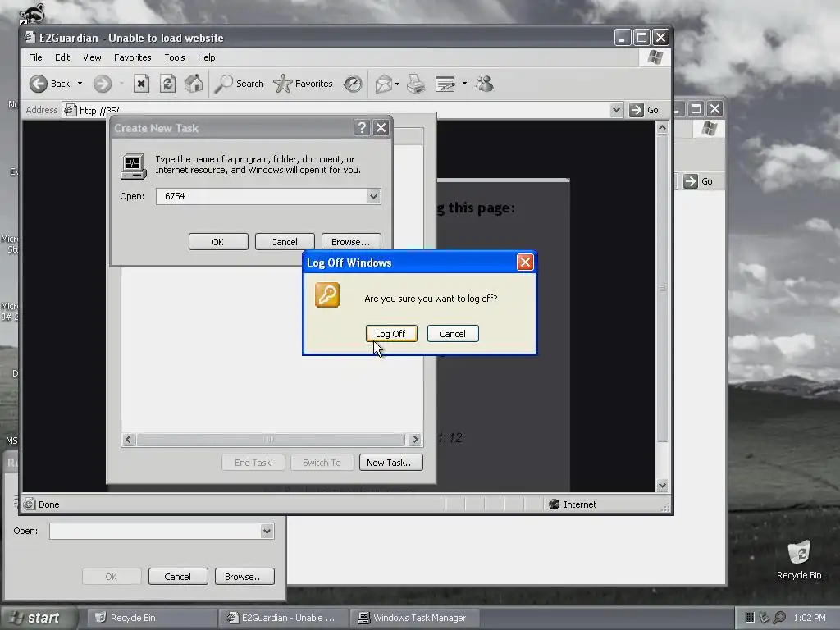
Task: Open the Favorites star in toolbar
Action: [304, 84]
